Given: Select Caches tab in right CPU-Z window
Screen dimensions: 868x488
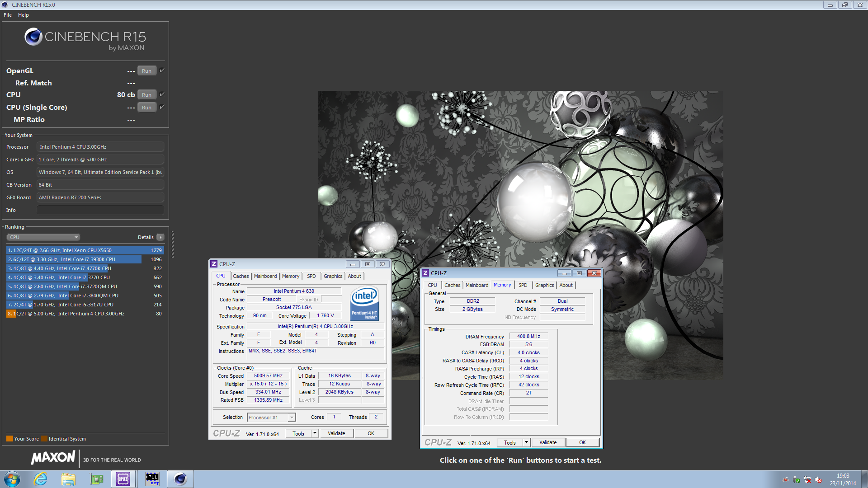Looking at the screenshot, I should point(452,285).
